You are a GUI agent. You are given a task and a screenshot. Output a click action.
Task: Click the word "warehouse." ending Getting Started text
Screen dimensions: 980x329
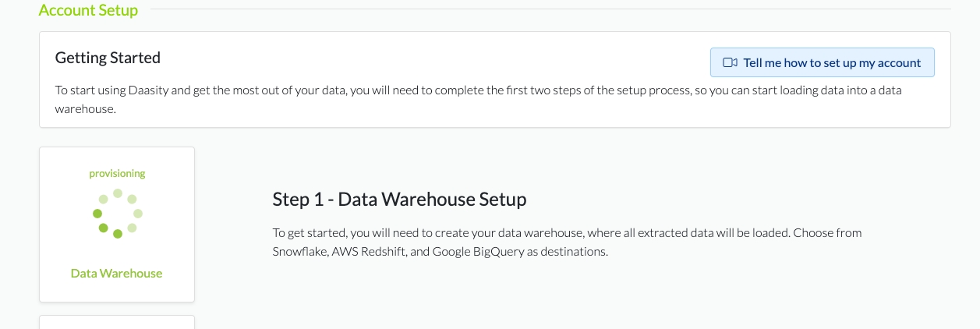coord(85,109)
